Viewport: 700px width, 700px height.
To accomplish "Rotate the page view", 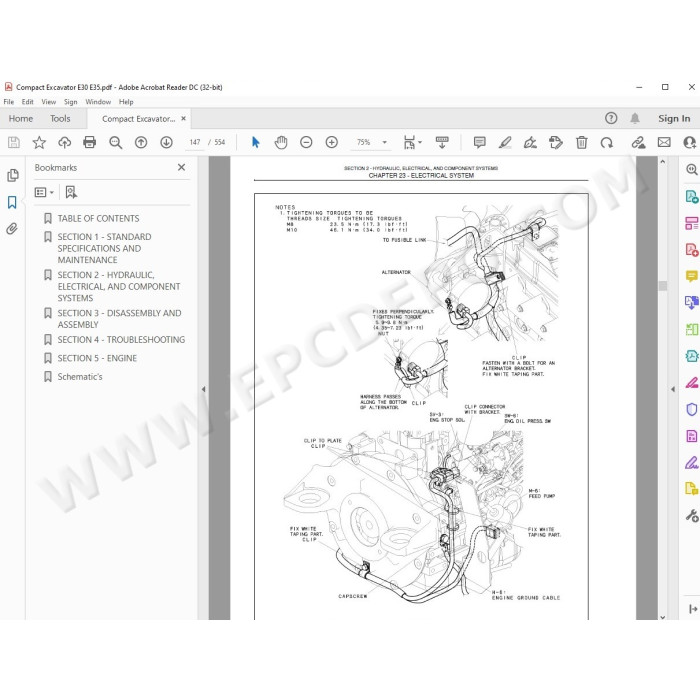I will [607, 142].
